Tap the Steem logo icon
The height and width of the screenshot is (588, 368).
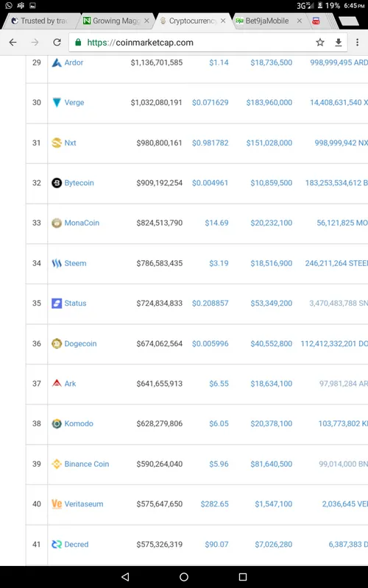coord(57,263)
